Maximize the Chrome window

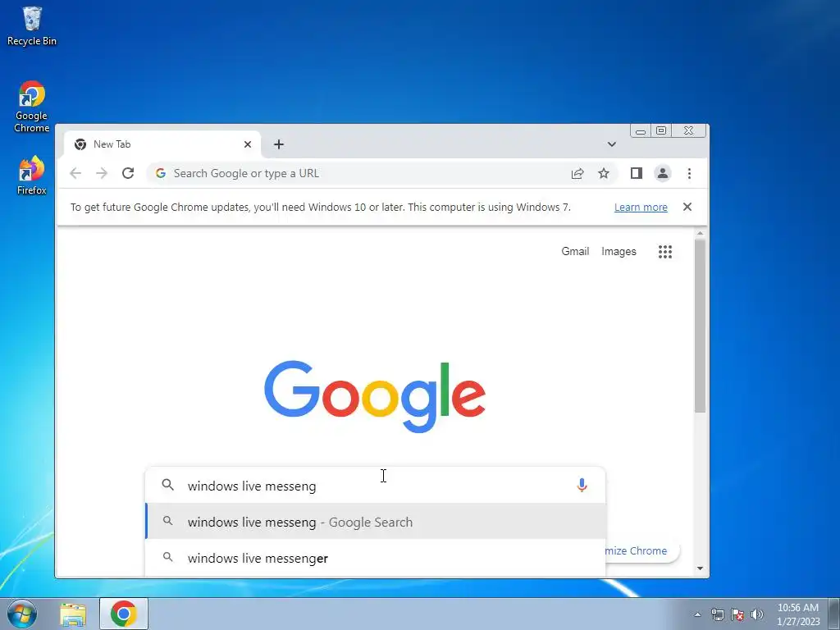662,130
